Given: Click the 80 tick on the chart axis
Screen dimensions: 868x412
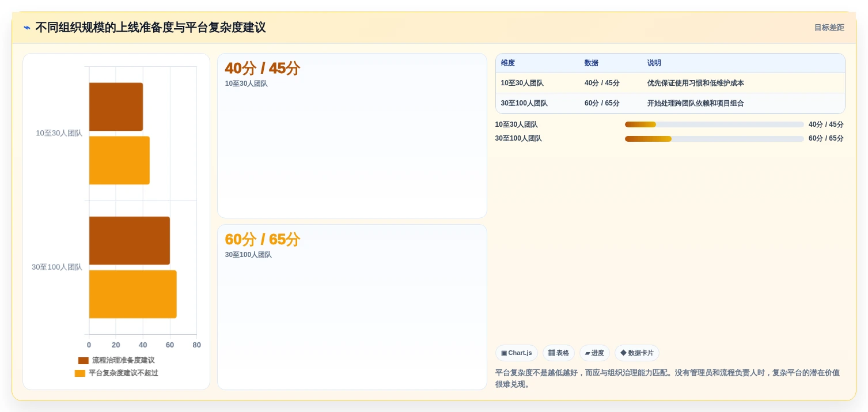Looking at the screenshot, I should (197, 345).
